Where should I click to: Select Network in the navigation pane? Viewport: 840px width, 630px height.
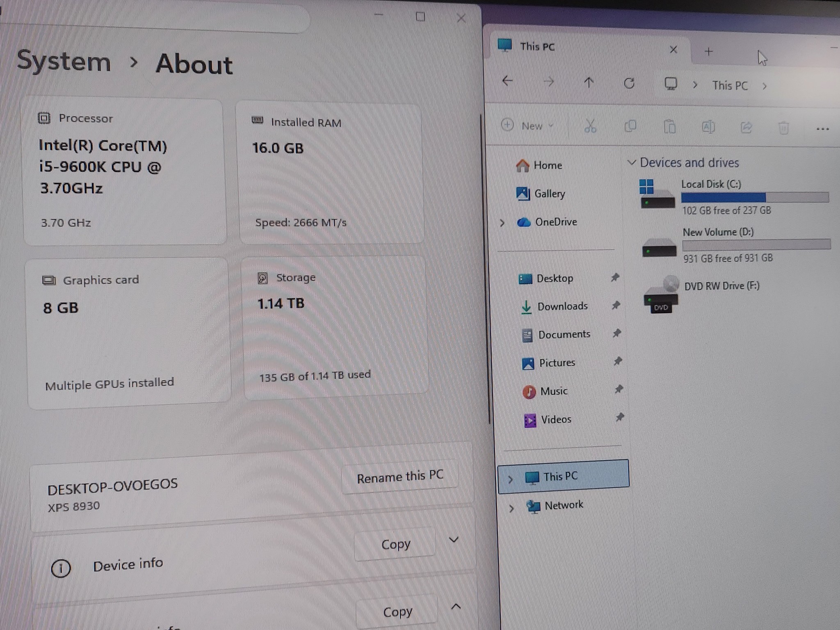pyautogui.click(x=555, y=506)
